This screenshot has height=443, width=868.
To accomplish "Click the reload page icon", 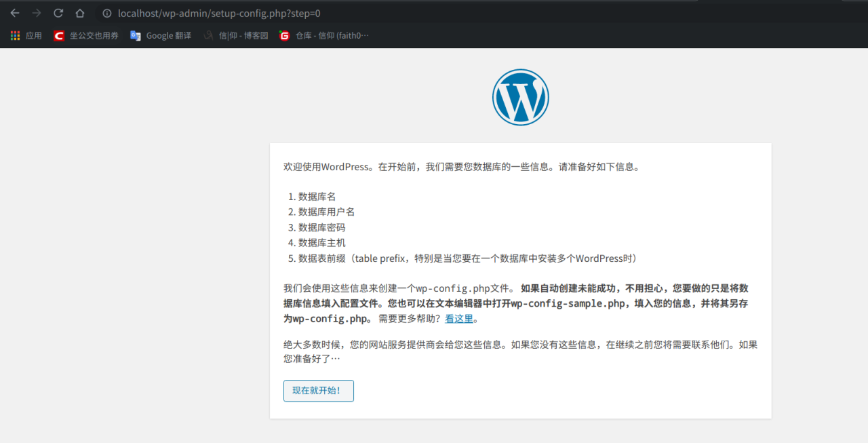I will click(x=58, y=12).
